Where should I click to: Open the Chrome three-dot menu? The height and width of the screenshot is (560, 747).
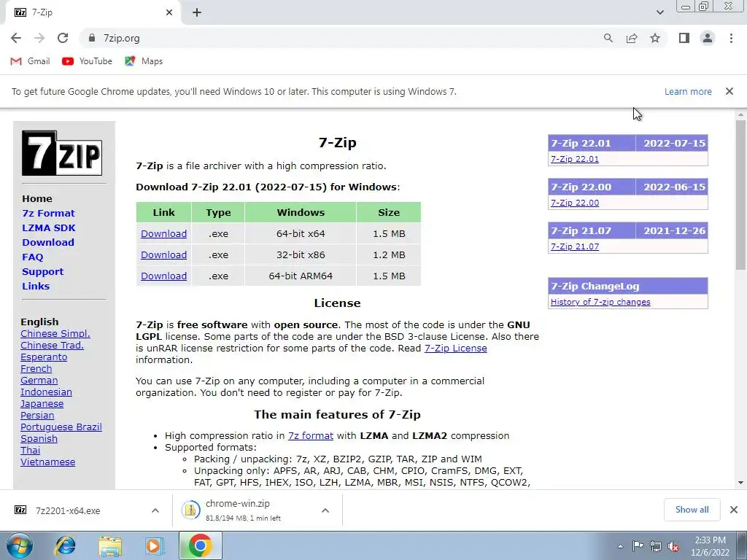(x=731, y=38)
